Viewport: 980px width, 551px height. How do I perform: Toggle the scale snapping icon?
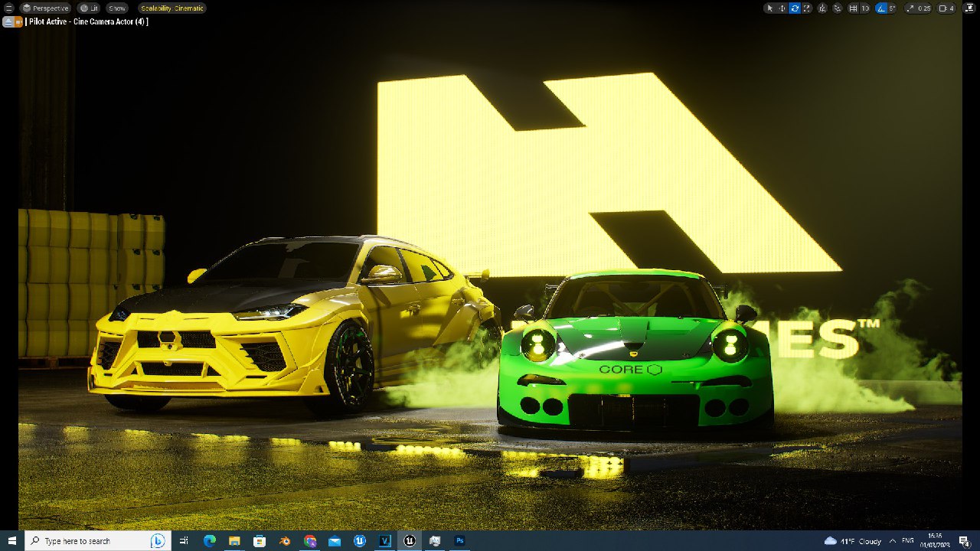(910, 8)
